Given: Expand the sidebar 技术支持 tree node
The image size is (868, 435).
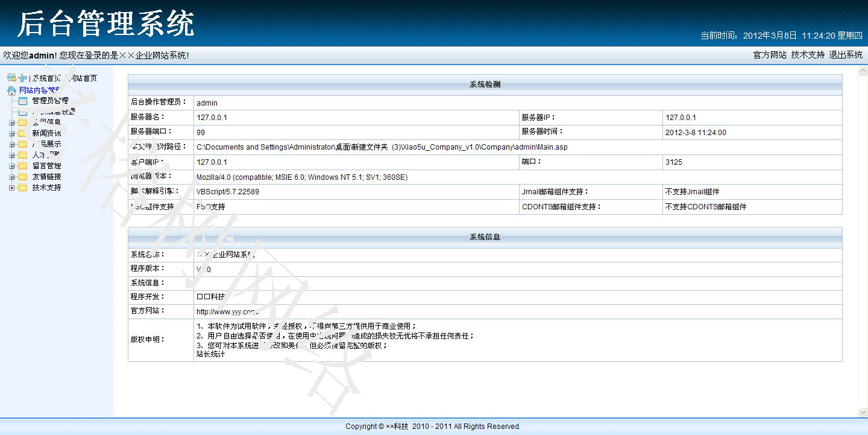Looking at the screenshot, I should tap(12, 188).
